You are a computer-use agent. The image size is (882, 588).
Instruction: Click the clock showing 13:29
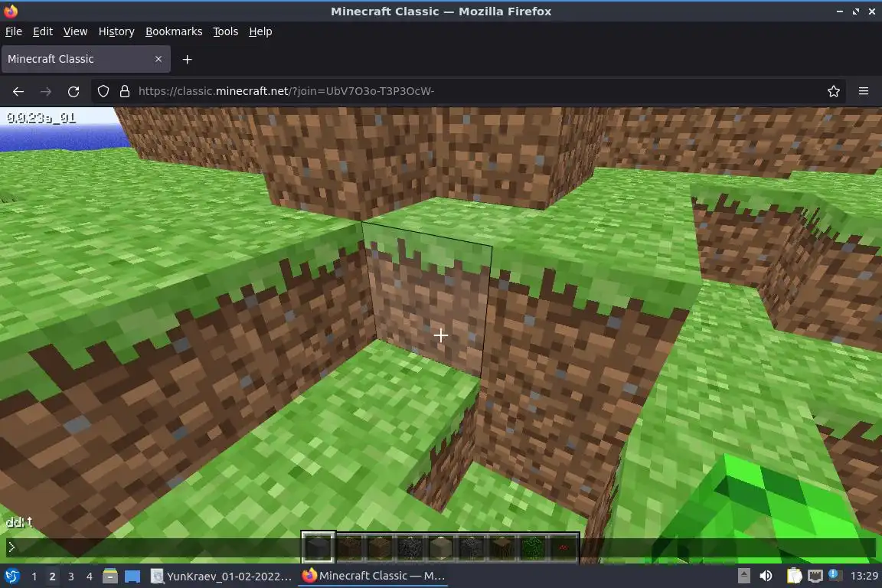click(x=864, y=576)
